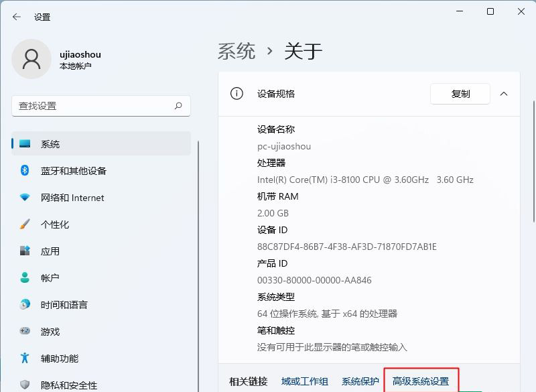This screenshot has height=392, width=536.
Task: Click inside the 查找设置 search box
Action: pos(100,106)
